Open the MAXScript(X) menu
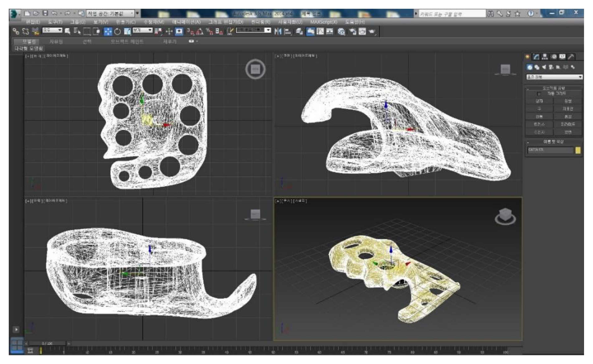 pyautogui.click(x=323, y=22)
